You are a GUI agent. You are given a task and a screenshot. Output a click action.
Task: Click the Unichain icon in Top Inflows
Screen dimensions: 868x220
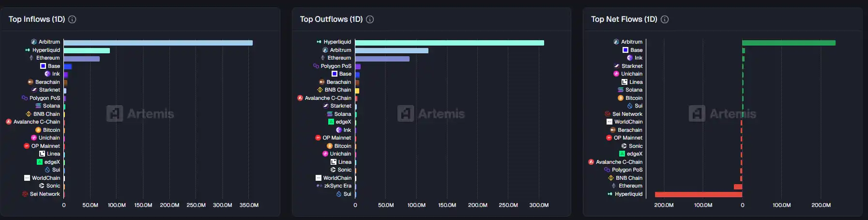[x=34, y=138]
